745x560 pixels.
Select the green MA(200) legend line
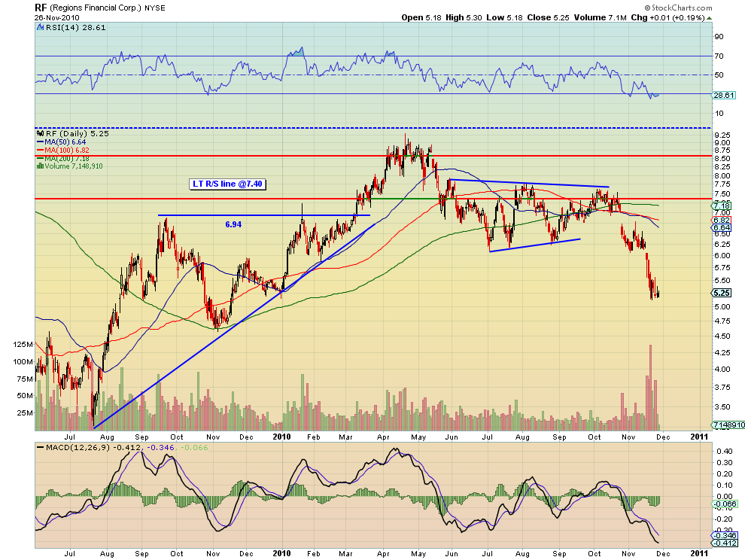click(x=41, y=158)
